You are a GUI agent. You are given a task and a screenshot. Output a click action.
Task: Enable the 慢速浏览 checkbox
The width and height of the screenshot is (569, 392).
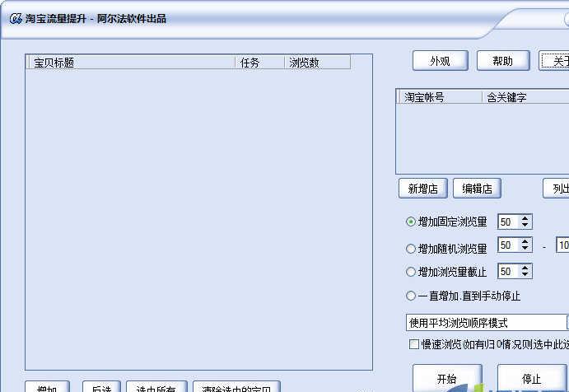[x=414, y=344]
